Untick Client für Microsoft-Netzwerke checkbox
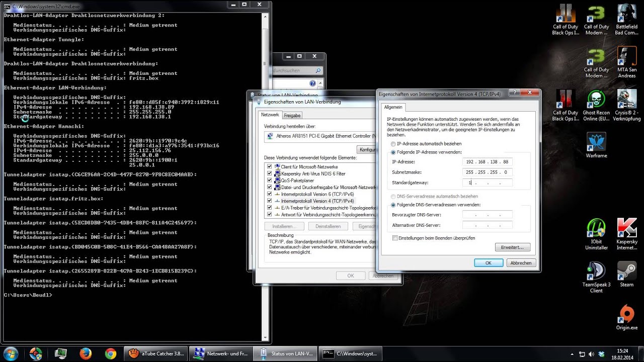644x362 pixels. [x=270, y=166]
